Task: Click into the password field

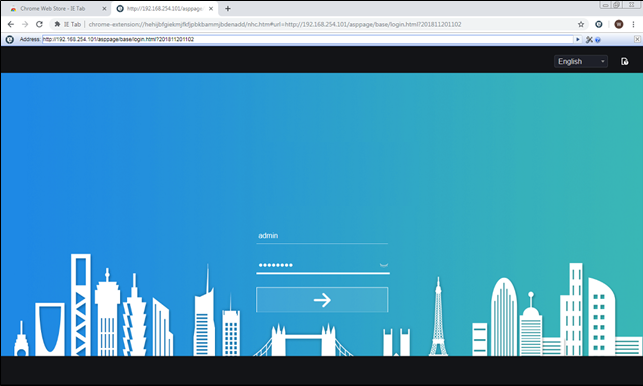Action: coord(318,265)
